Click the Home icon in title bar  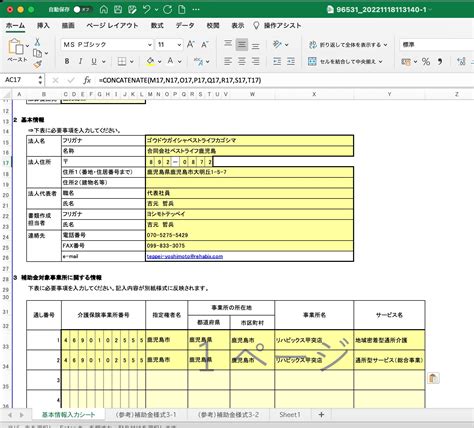coord(104,10)
